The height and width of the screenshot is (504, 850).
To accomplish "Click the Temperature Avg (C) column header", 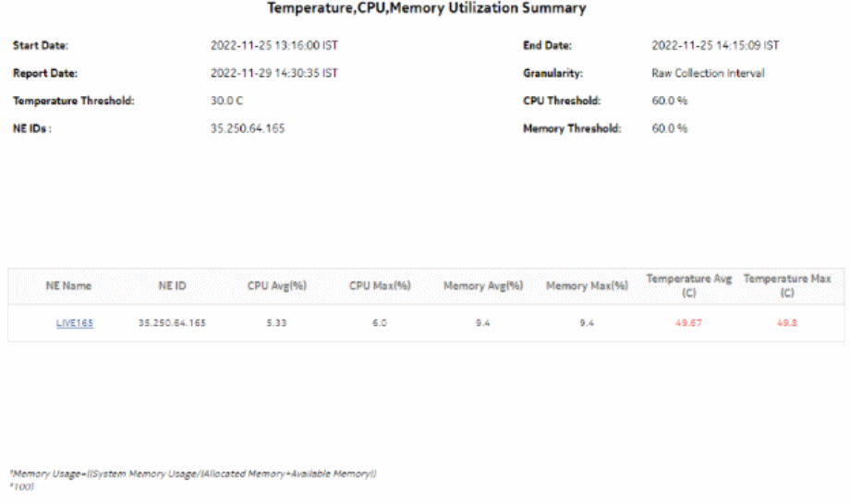I will coord(688,285).
